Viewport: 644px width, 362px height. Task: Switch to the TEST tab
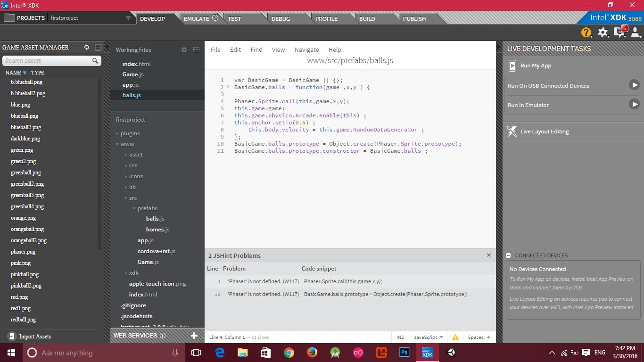[234, 19]
